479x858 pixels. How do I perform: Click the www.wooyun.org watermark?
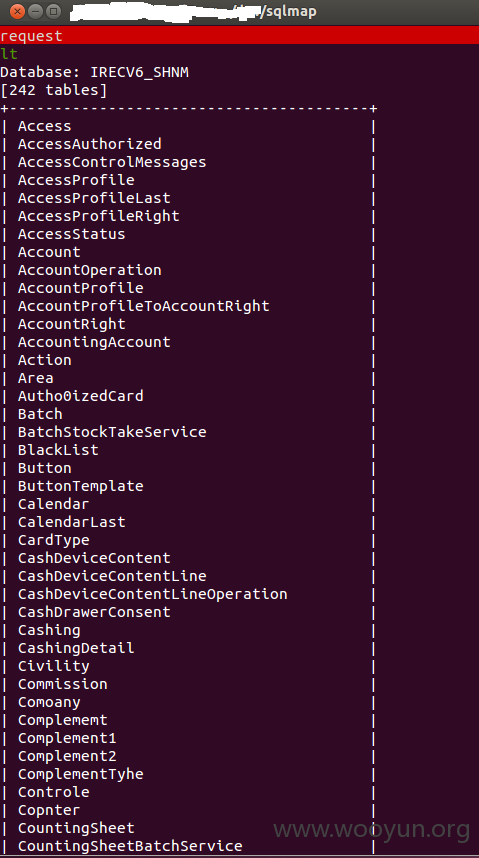click(372, 830)
